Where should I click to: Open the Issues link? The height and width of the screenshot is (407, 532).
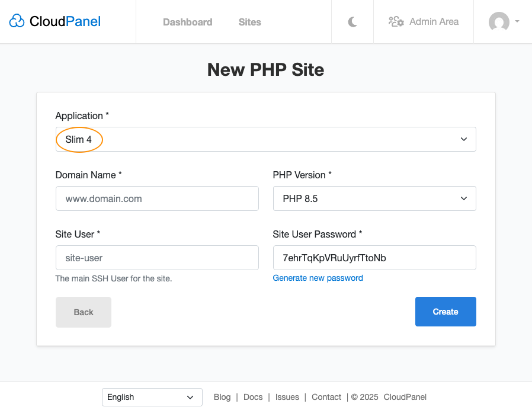[x=287, y=397]
